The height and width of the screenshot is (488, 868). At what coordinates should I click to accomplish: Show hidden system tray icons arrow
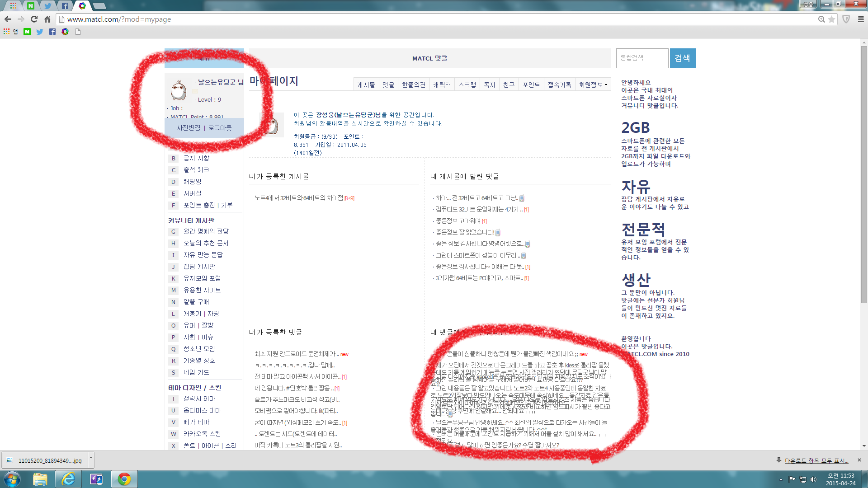pos(781,479)
